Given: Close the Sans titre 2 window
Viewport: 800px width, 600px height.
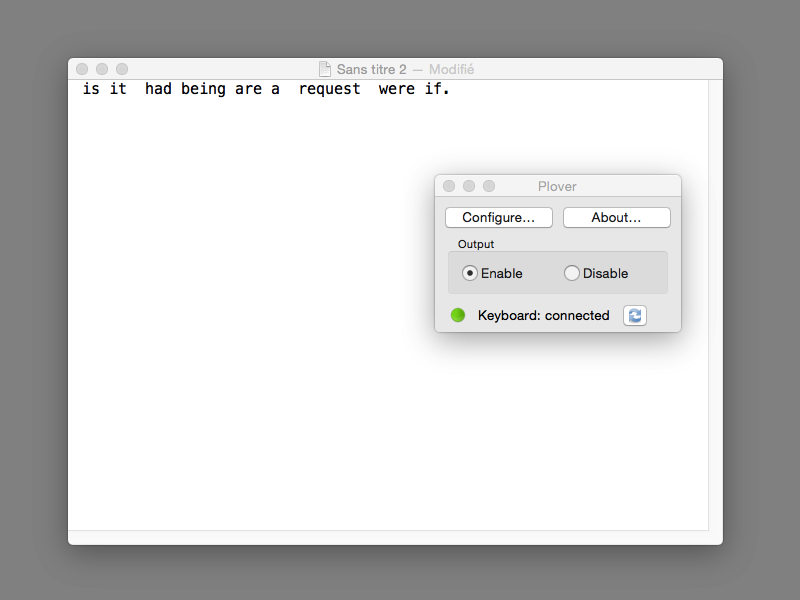Looking at the screenshot, I should click(82, 69).
